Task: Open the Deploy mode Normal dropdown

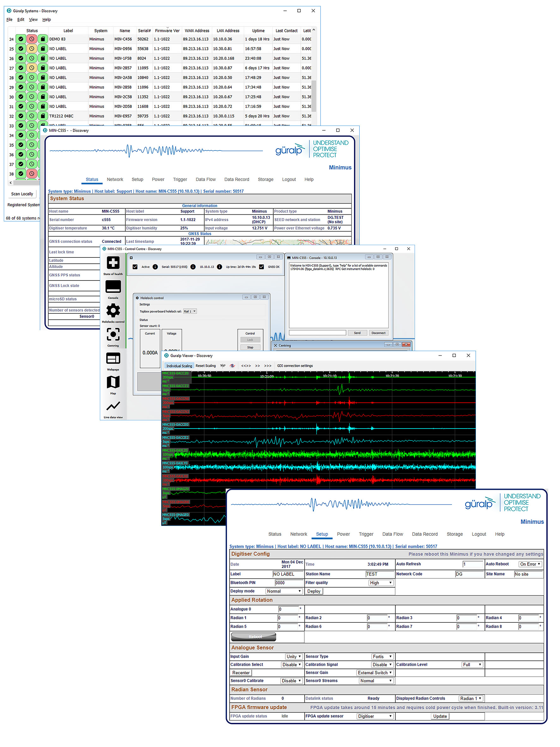Action: pyautogui.click(x=283, y=591)
